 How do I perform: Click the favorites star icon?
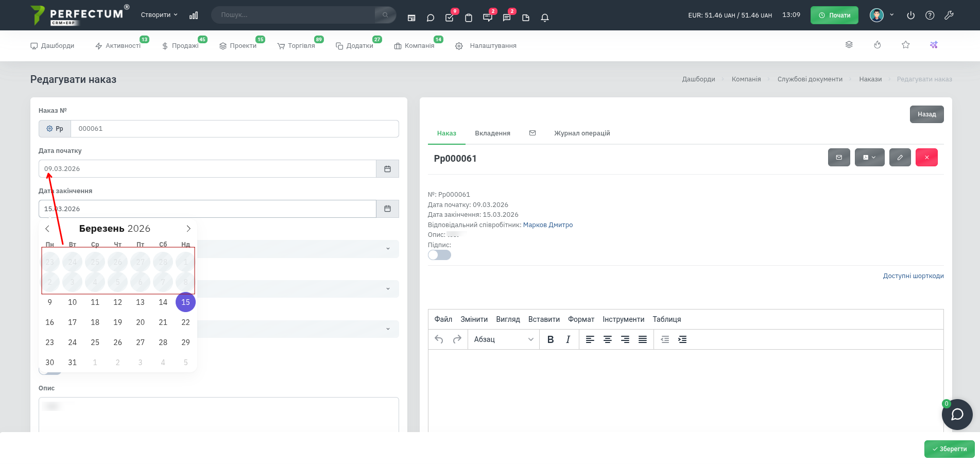[x=905, y=45]
